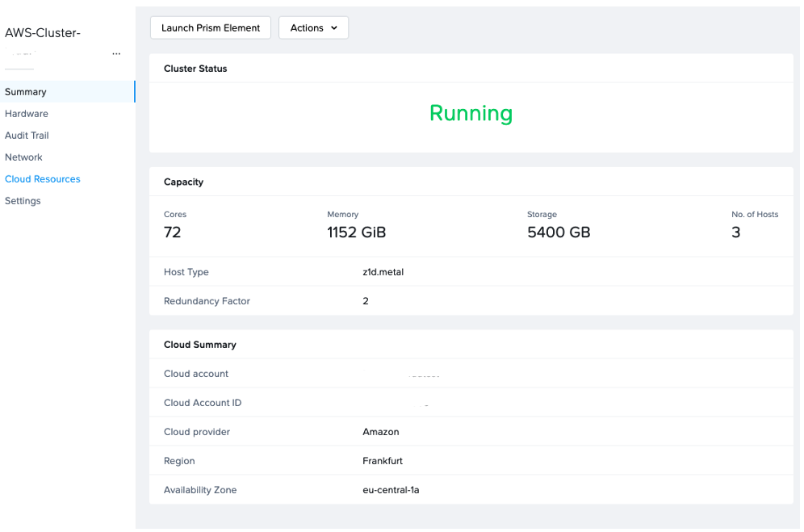Click the Actions dropdown chevron
Image resolution: width=804 pixels, height=532 pixels.
coord(333,27)
